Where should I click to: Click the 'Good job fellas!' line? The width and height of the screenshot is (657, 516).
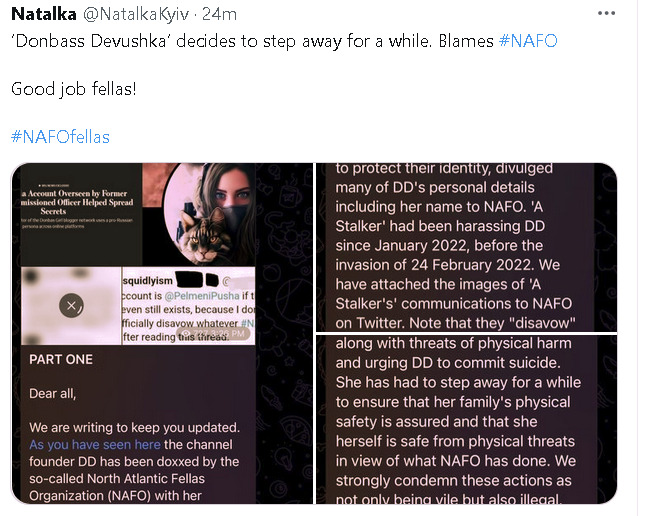pyautogui.click(x=74, y=89)
